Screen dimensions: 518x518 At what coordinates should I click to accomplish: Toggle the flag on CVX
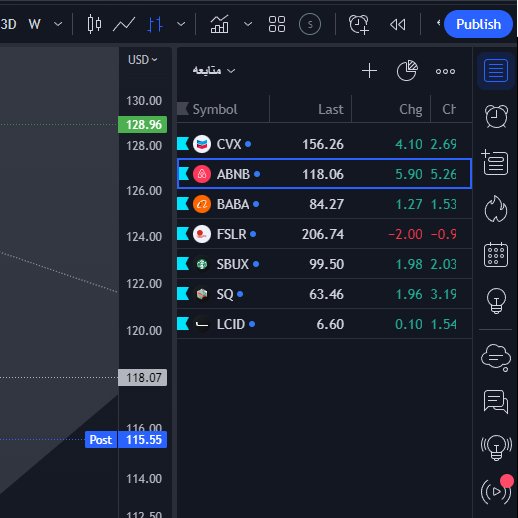pos(183,144)
